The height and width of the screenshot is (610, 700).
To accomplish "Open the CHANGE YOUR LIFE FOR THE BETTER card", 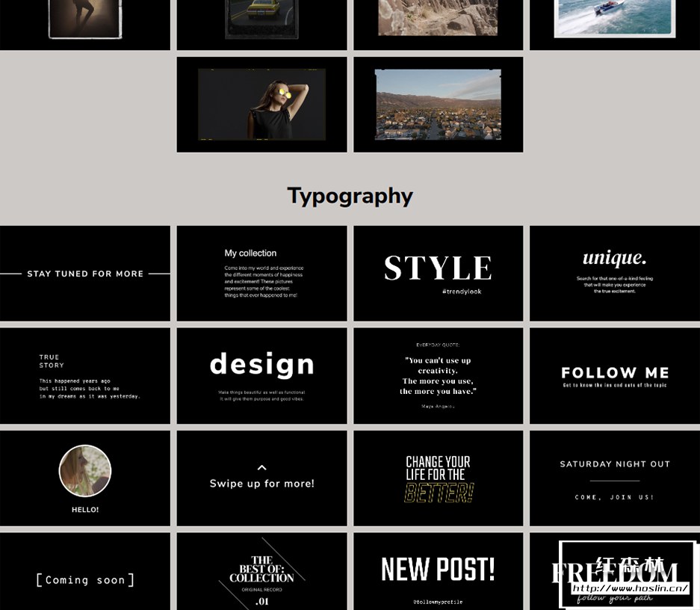I will tap(438, 478).
